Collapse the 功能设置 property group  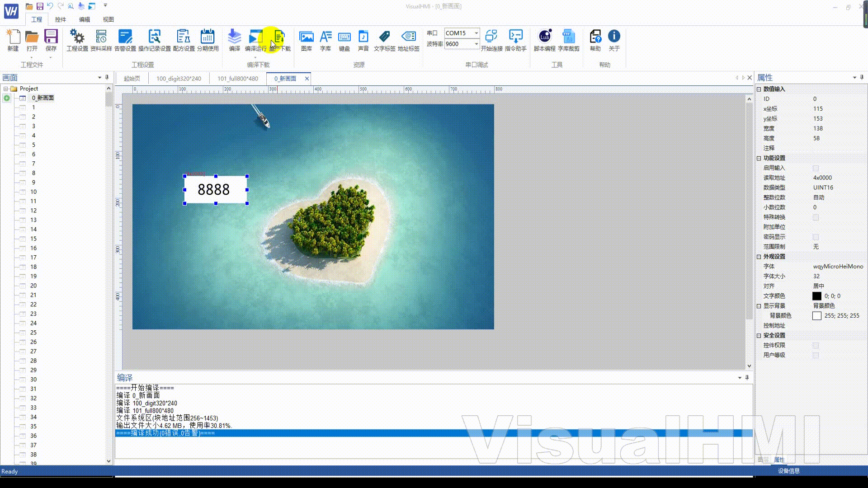[x=759, y=158]
